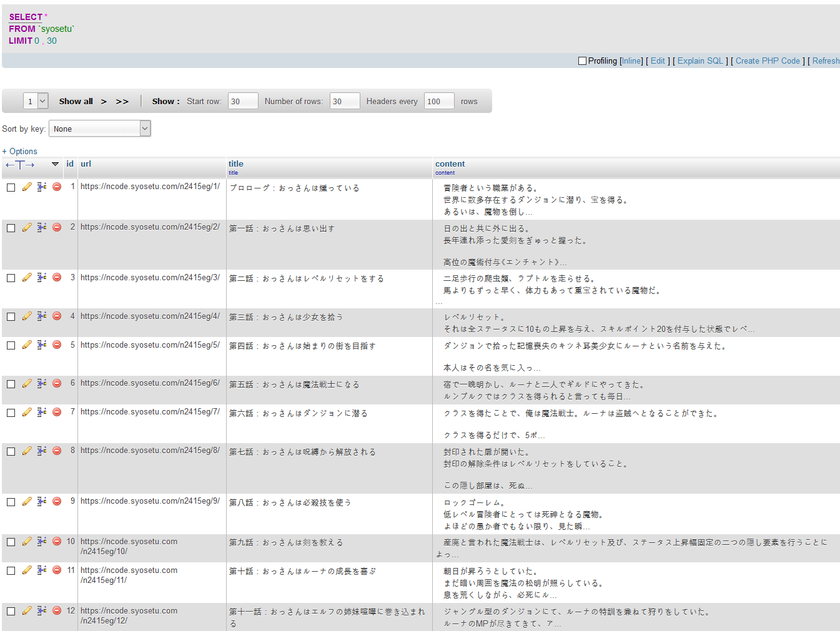Click the edit pencil icon for row 12
The height and width of the screenshot is (631, 840).
pos(27,611)
